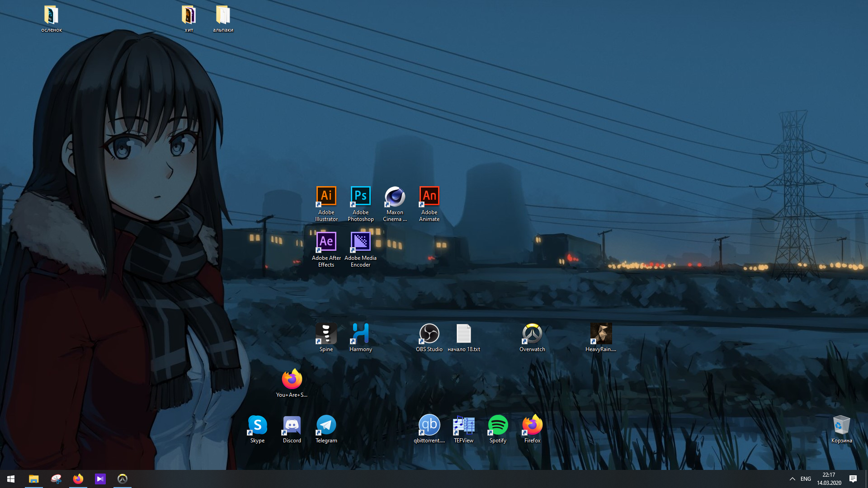Image resolution: width=868 pixels, height=488 pixels.
Task: Select the Adobe Animate shortcut
Action: (x=429, y=204)
